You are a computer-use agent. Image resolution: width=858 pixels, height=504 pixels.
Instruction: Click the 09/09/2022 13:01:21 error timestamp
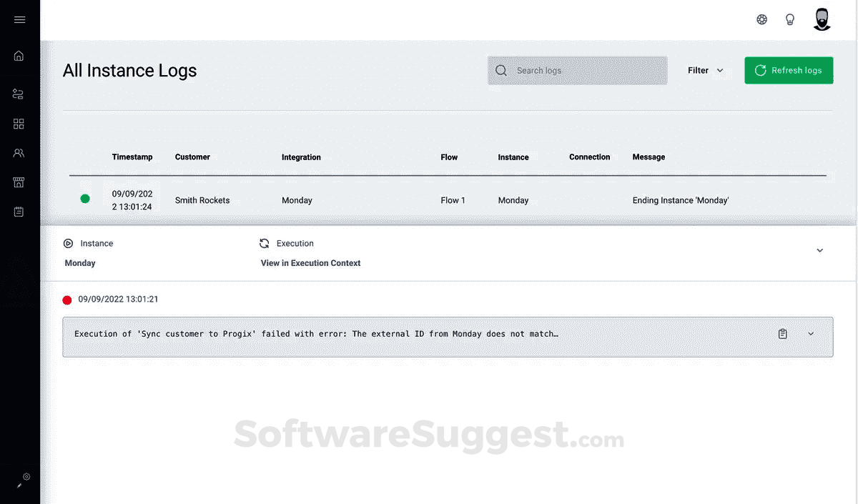[118, 299]
